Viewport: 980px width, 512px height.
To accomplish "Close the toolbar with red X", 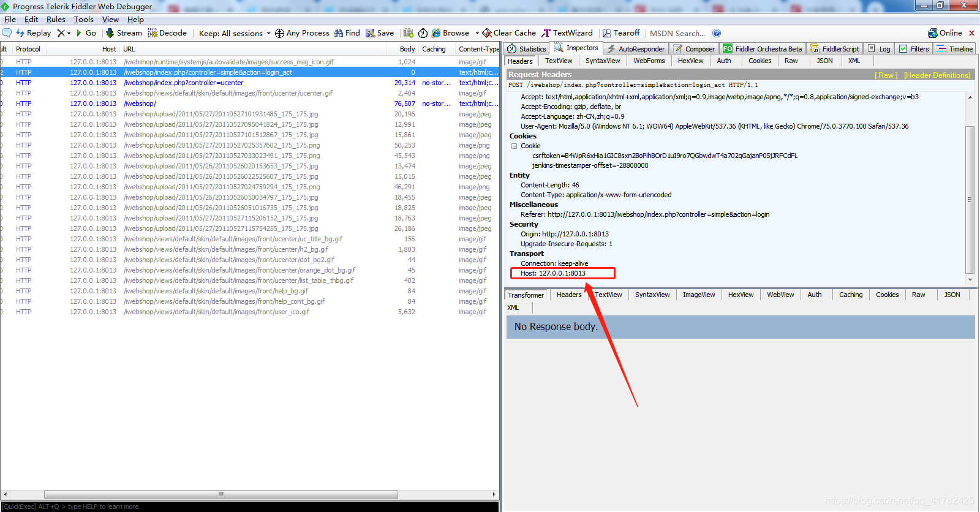I will pos(971,33).
